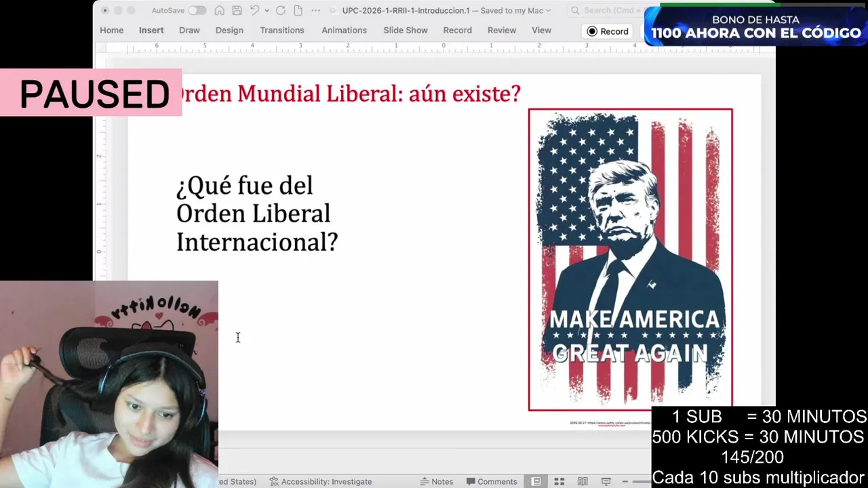
Task: Open the Review tab
Action: 502,30
